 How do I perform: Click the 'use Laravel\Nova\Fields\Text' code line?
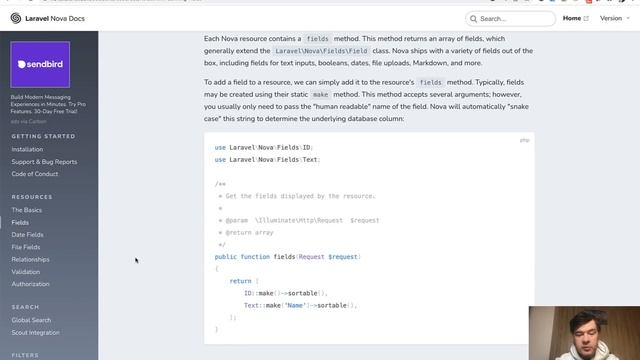[x=268, y=160]
